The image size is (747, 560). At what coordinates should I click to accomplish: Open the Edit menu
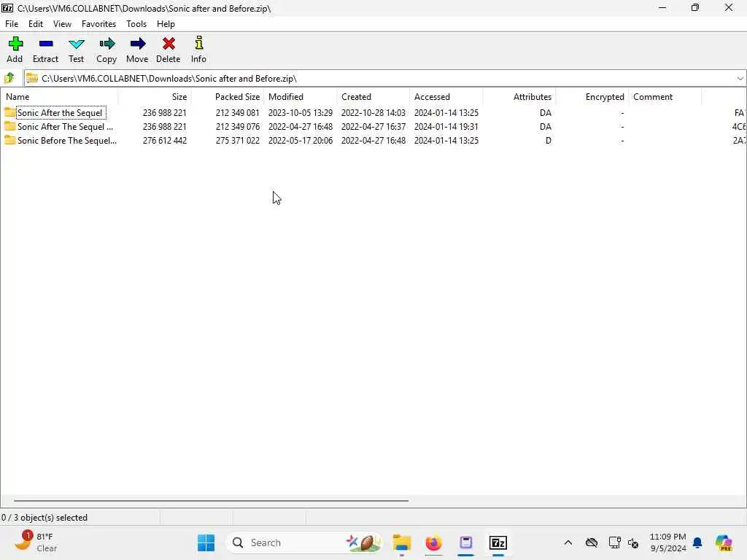(36, 24)
